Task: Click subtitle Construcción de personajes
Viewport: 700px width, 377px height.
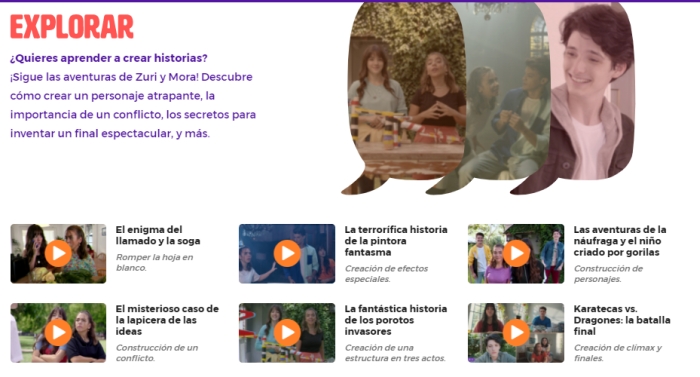Action: coord(608,273)
